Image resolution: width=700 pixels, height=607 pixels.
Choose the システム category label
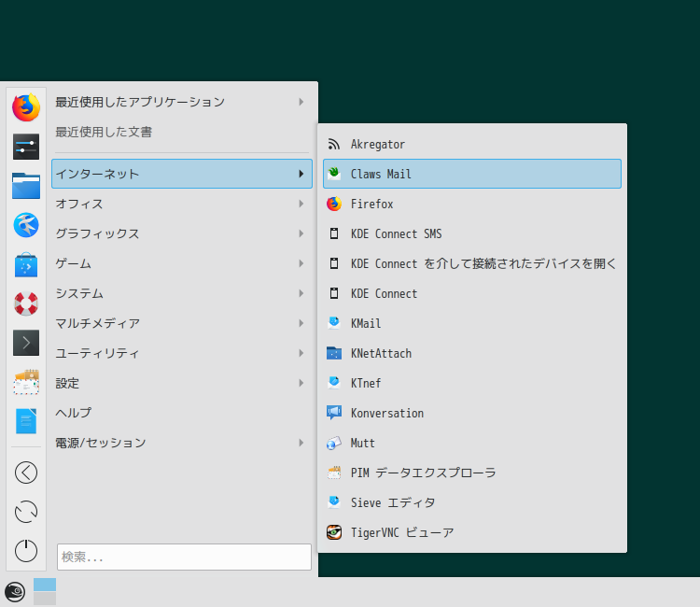coord(79,293)
